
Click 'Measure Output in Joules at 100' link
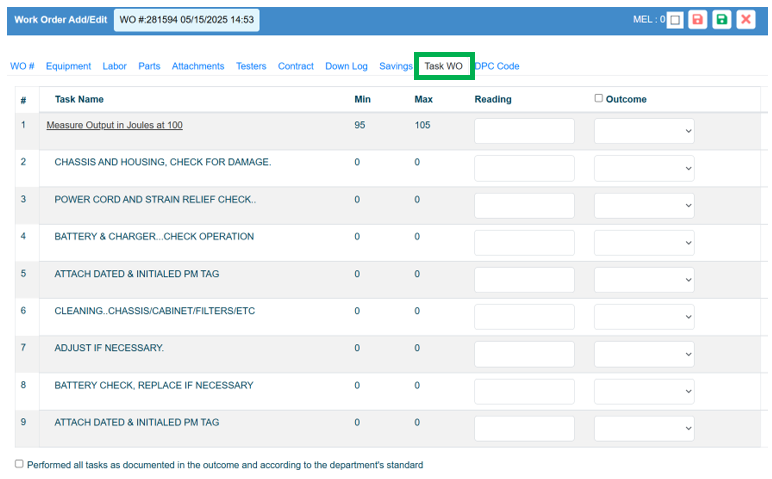[114, 125]
